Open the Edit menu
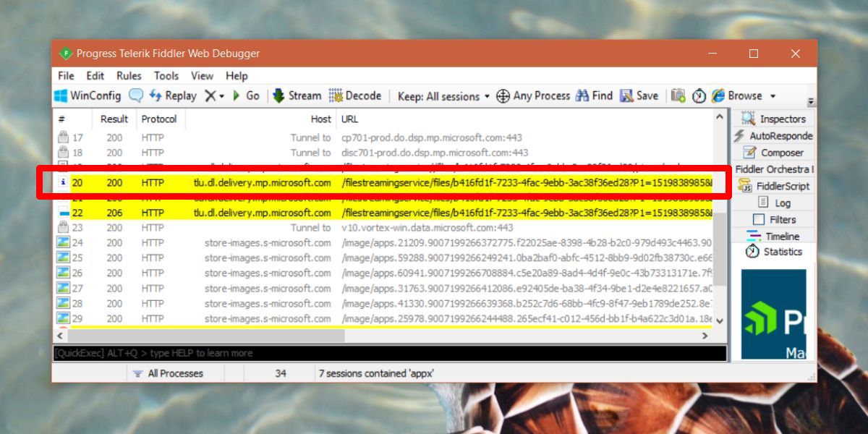This screenshot has height=434, width=868. click(95, 75)
